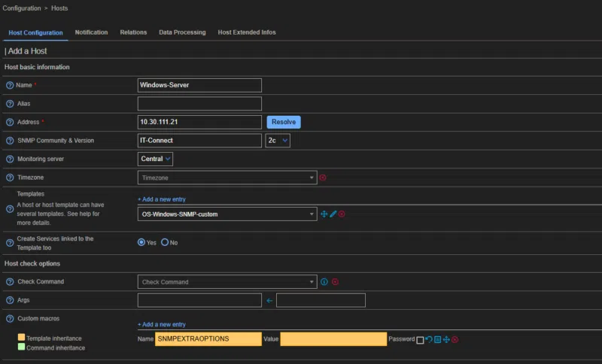Open the Check Command dropdown
This screenshot has height=364, width=602.
(x=227, y=282)
